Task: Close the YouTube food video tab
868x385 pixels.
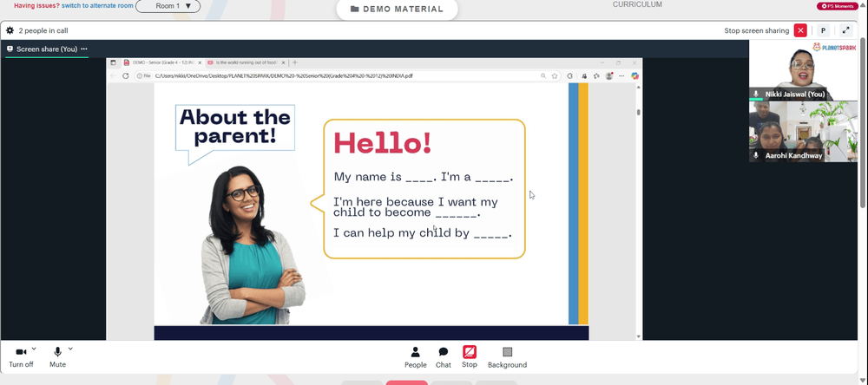Action: tap(285, 62)
